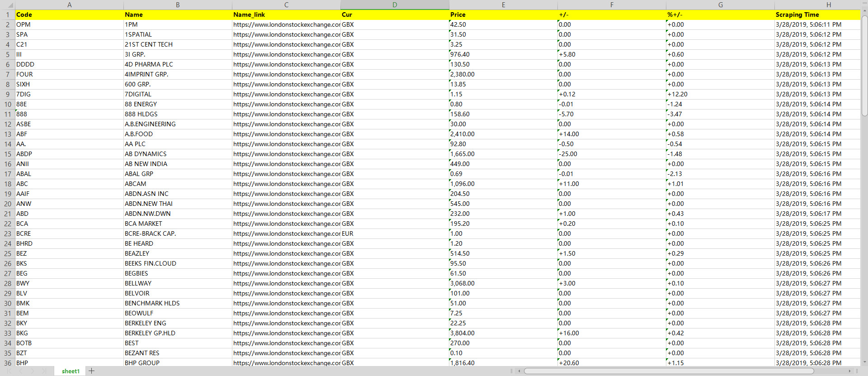Select column E header
868x376 pixels.
(x=503, y=5)
